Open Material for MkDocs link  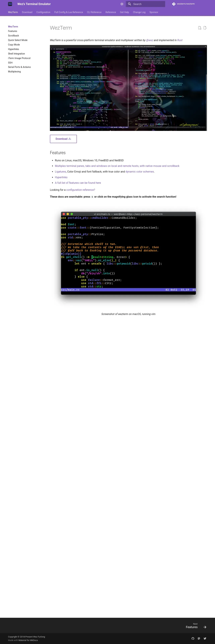[28, 640]
